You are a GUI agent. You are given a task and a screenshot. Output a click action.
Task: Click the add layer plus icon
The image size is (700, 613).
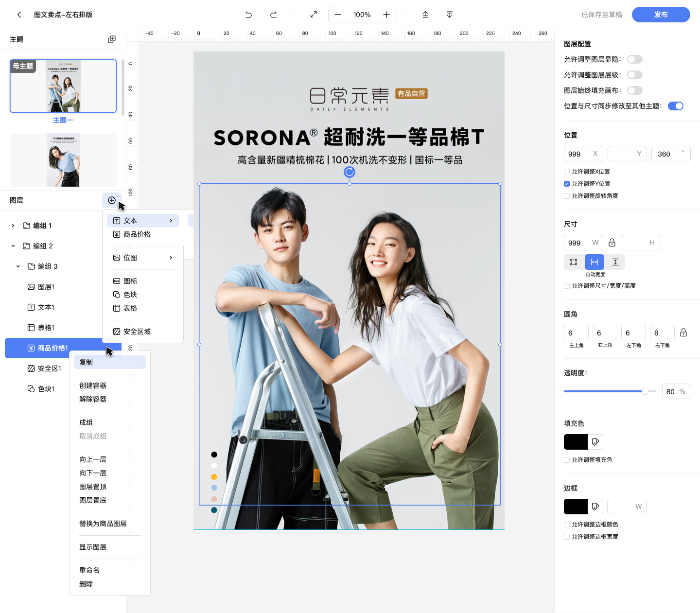click(112, 200)
